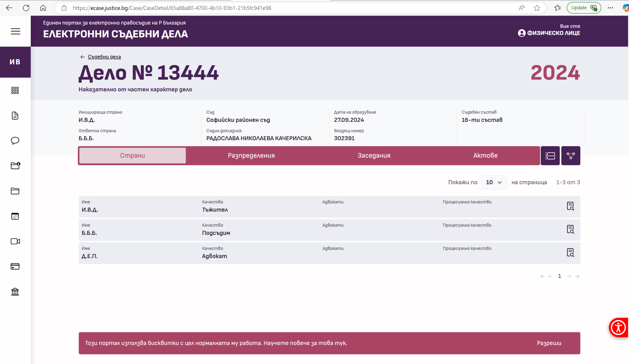Viewport: 629px width, 364px height.
Task: Open the video camera sidebar icon
Action: (x=15, y=241)
